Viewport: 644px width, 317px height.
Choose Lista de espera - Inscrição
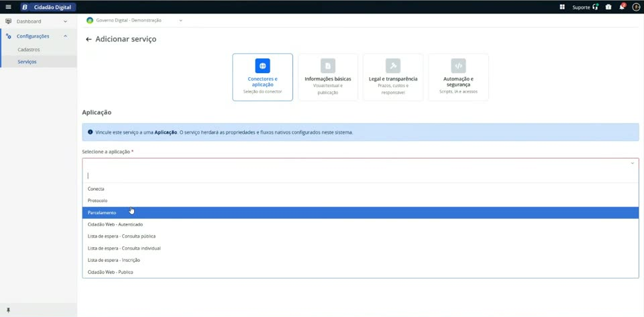[x=360, y=261]
